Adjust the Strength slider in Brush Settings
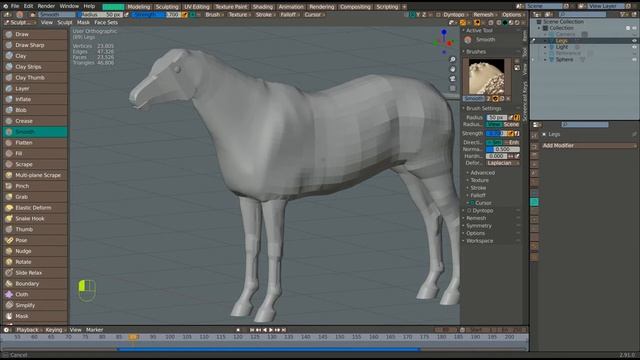The height and width of the screenshot is (360, 640). (496, 133)
